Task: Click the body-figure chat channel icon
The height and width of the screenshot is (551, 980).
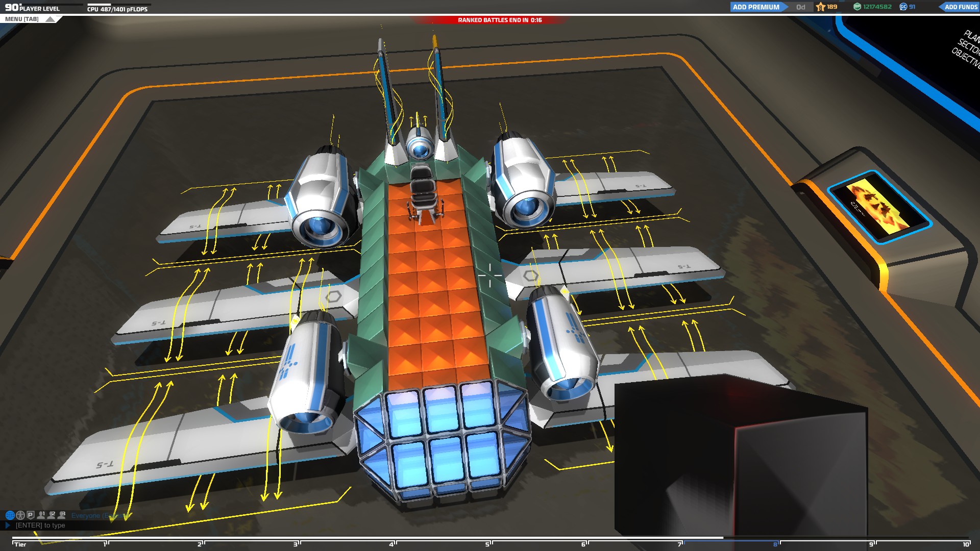Action: [20, 515]
